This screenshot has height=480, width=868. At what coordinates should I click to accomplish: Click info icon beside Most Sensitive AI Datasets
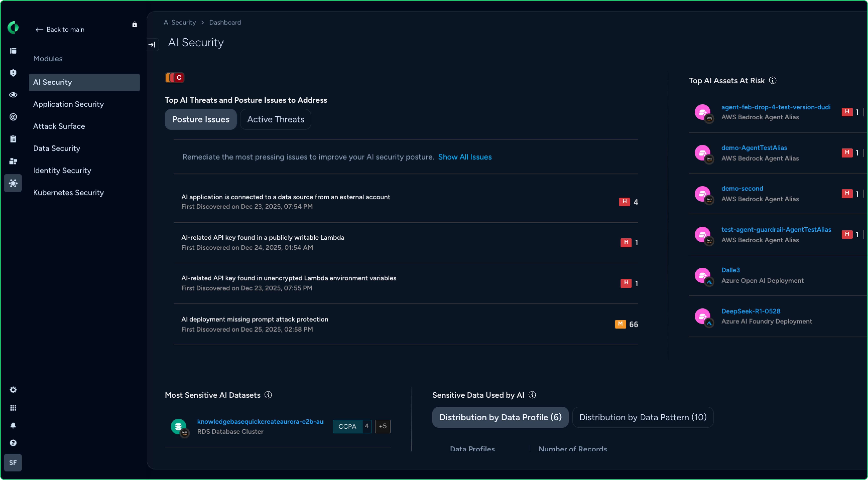click(x=268, y=395)
